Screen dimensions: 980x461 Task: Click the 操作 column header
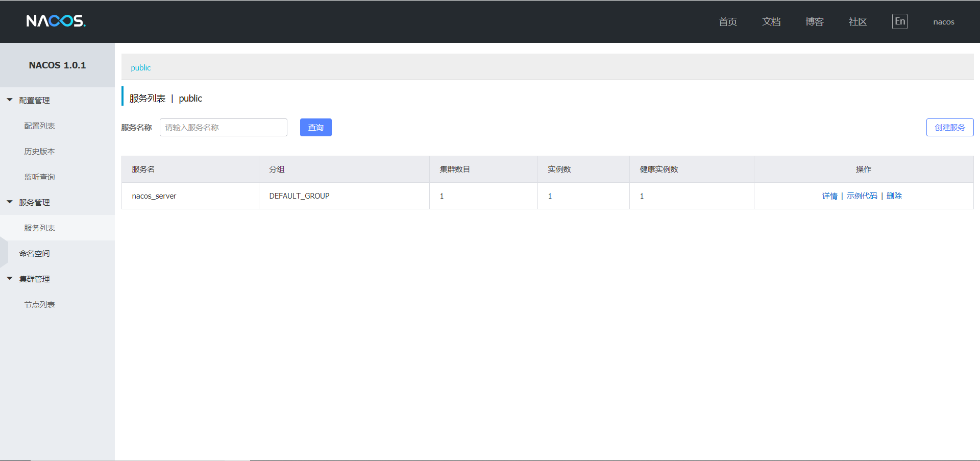point(864,169)
